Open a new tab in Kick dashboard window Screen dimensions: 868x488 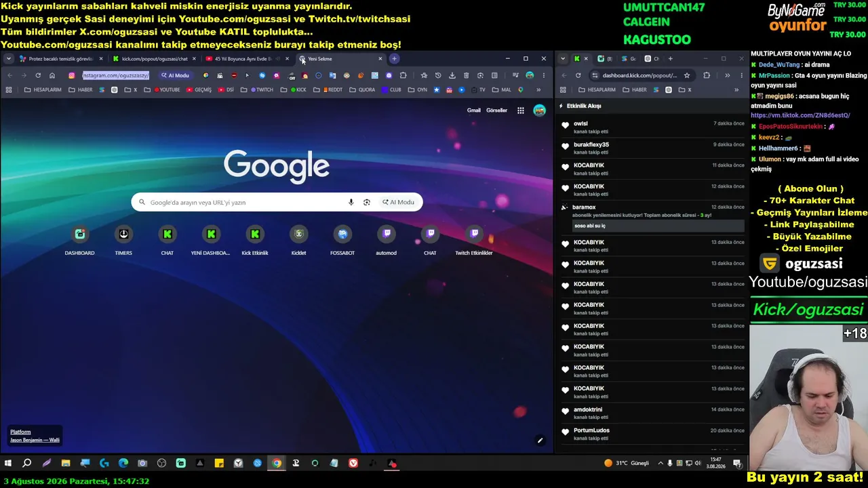tap(670, 59)
